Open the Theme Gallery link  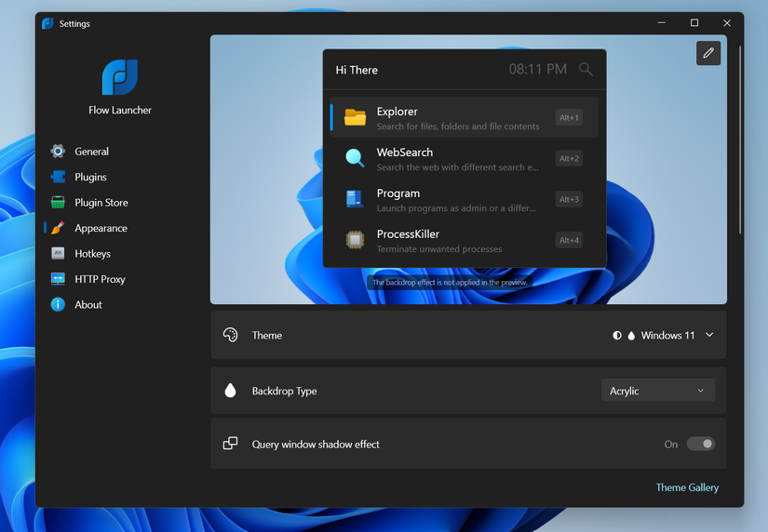pyautogui.click(x=687, y=487)
